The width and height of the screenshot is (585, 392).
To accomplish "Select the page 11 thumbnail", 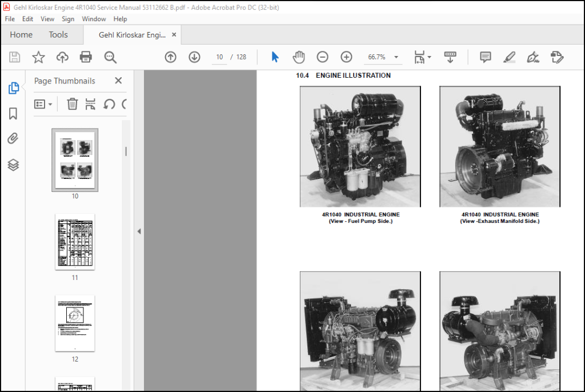I will pos(75,242).
